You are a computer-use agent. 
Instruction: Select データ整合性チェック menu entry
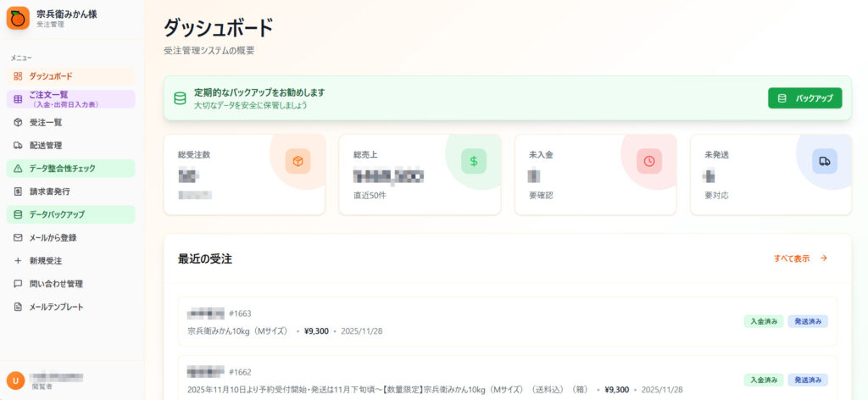[x=71, y=168]
